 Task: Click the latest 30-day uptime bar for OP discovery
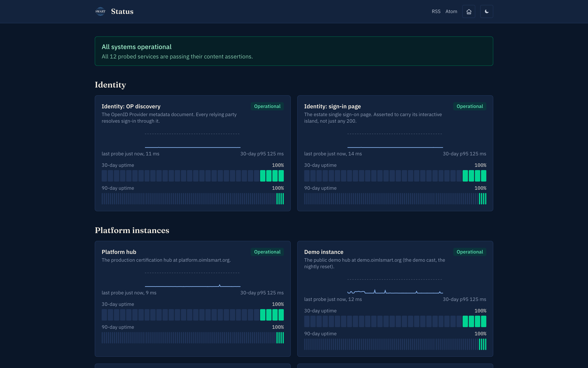coord(281,176)
